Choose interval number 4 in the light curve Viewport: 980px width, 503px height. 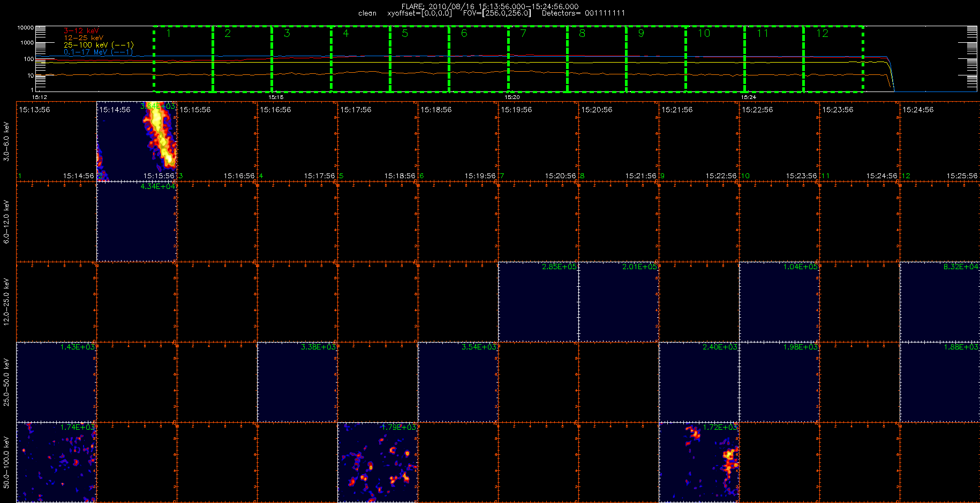click(360, 59)
